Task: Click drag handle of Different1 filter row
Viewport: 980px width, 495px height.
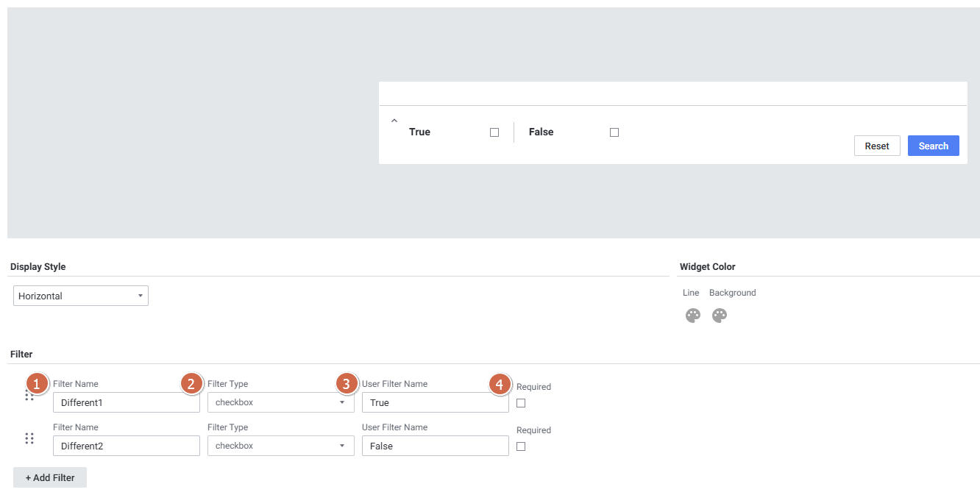Action: pyautogui.click(x=29, y=396)
